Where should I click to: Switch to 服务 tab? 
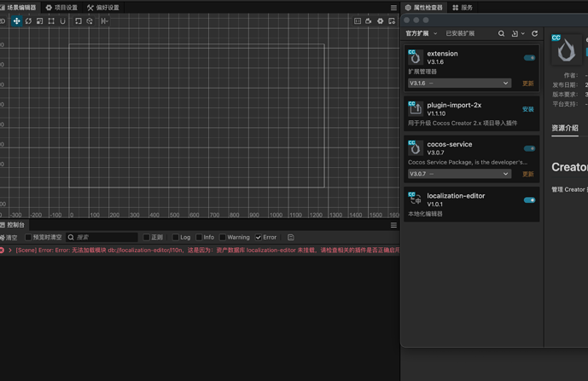[463, 8]
